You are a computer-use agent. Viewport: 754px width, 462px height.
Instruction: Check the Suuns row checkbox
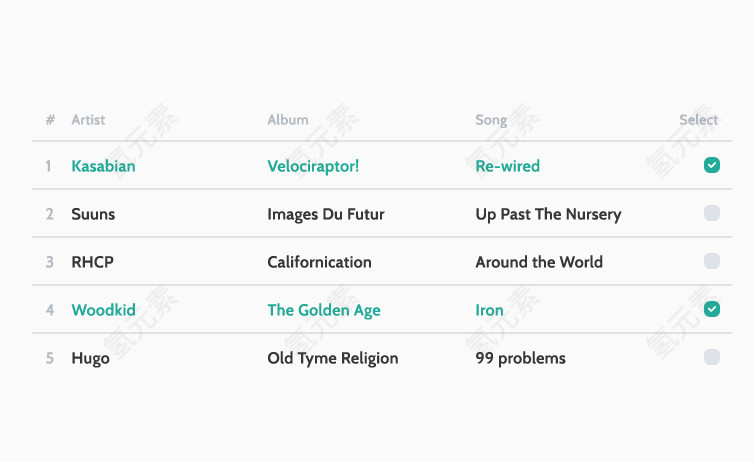click(711, 213)
